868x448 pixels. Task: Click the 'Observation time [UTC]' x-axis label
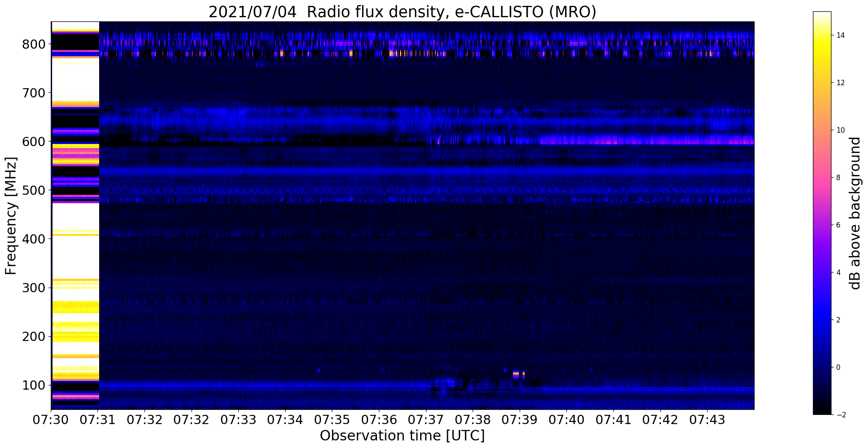(402, 436)
